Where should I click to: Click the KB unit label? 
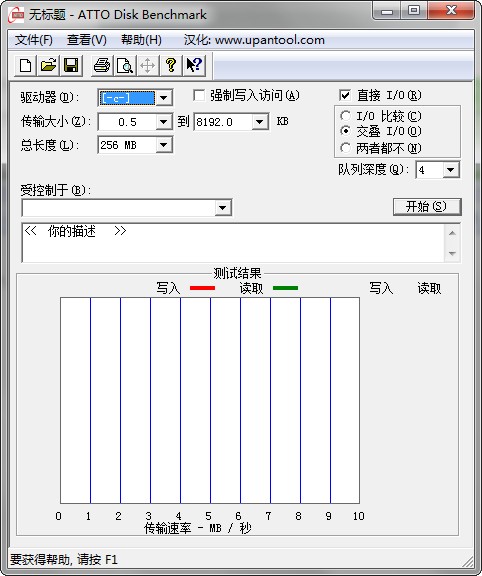(x=282, y=121)
